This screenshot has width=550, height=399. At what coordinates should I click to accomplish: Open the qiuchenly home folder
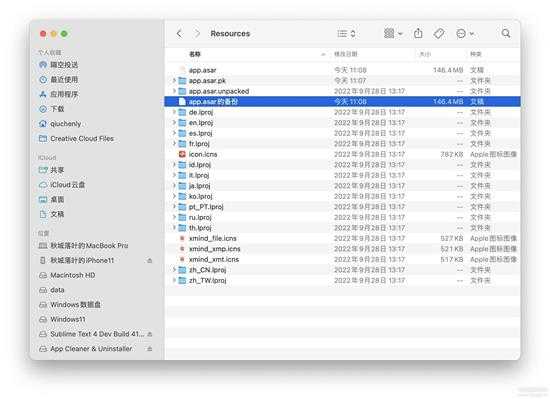click(60, 124)
